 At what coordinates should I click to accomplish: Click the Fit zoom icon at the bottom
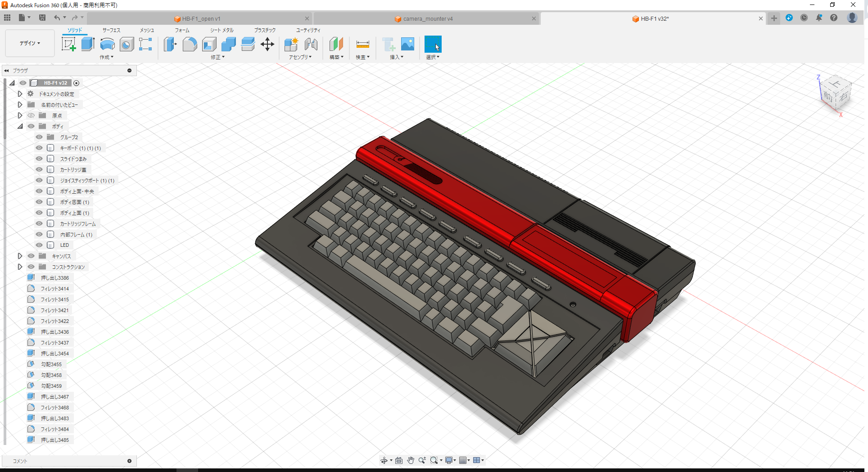(434, 460)
